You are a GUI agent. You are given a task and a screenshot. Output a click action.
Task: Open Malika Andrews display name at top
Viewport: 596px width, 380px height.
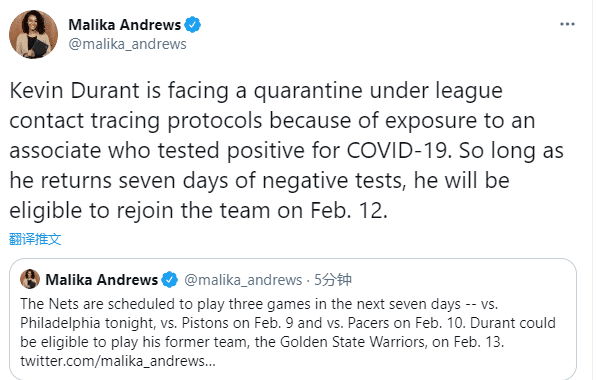[x=124, y=25]
